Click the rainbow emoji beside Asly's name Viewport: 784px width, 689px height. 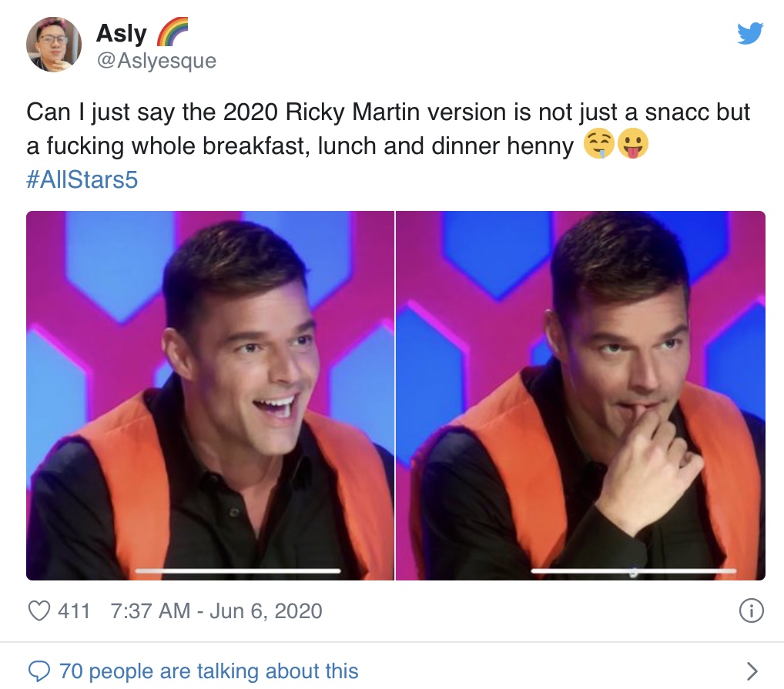coord(173,32)
